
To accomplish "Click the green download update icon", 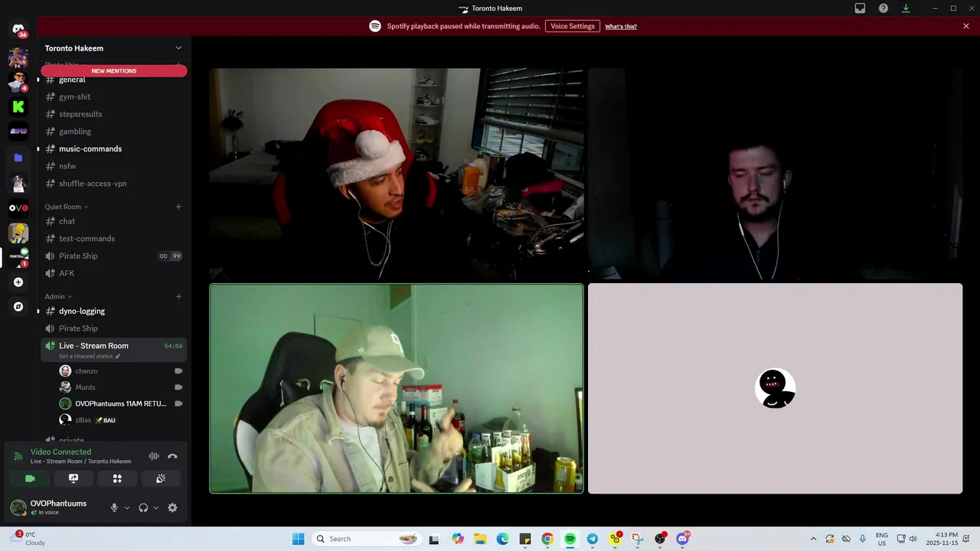I will click(906, 8).
